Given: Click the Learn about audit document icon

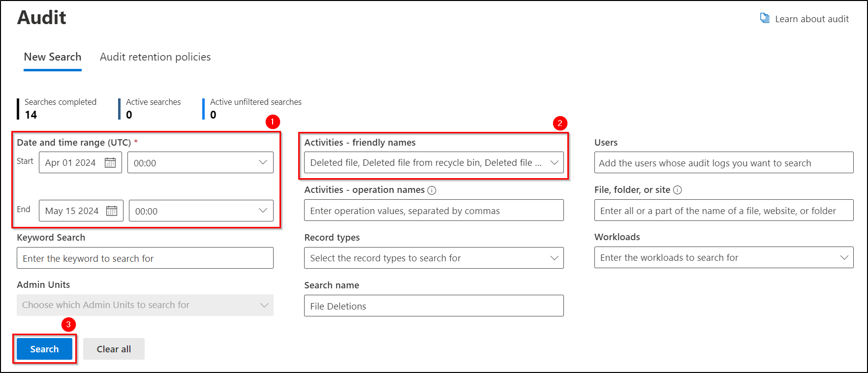Looking at the screenshot, I should click(765, 18).
